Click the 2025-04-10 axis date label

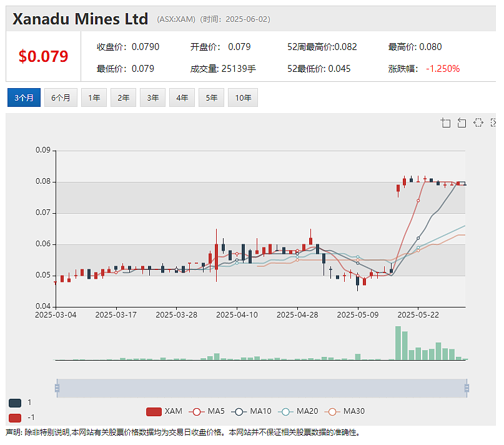coord(237,314)
